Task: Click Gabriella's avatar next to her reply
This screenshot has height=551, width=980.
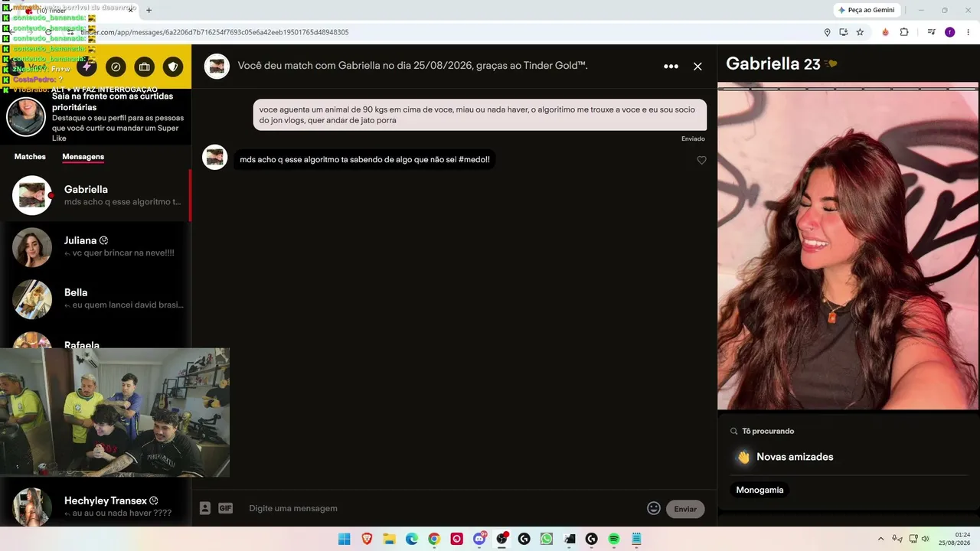Action: click(x=215, y=157)
